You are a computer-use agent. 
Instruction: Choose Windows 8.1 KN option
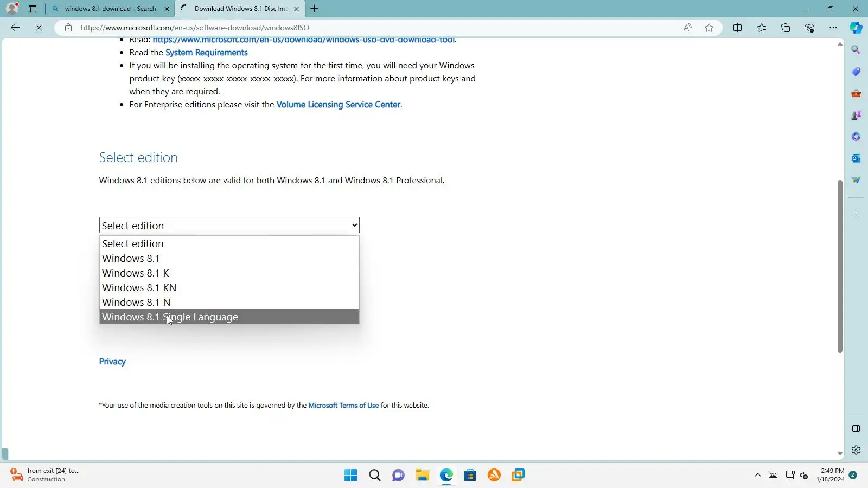(229, 288)
